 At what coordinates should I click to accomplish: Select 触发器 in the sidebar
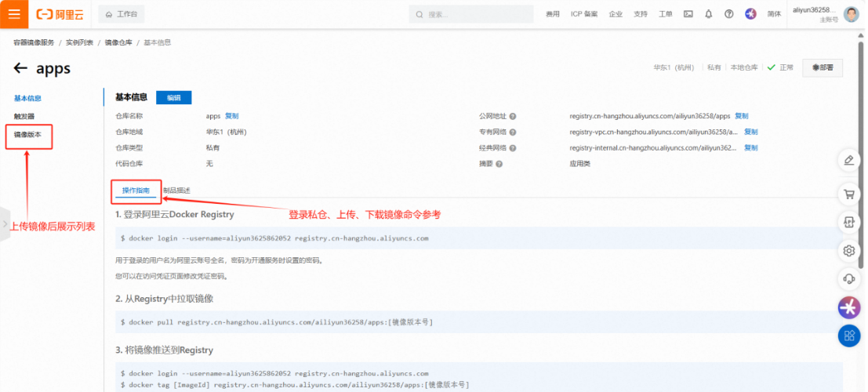click(x=24, y=116)
